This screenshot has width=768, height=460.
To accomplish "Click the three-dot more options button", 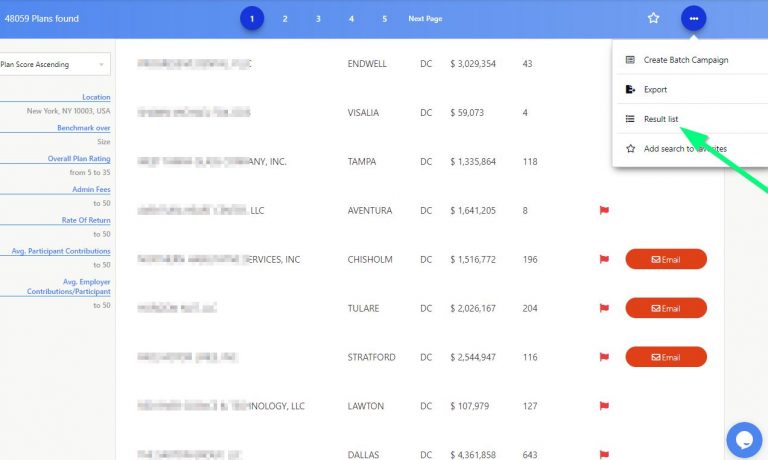I will (693, 18).
